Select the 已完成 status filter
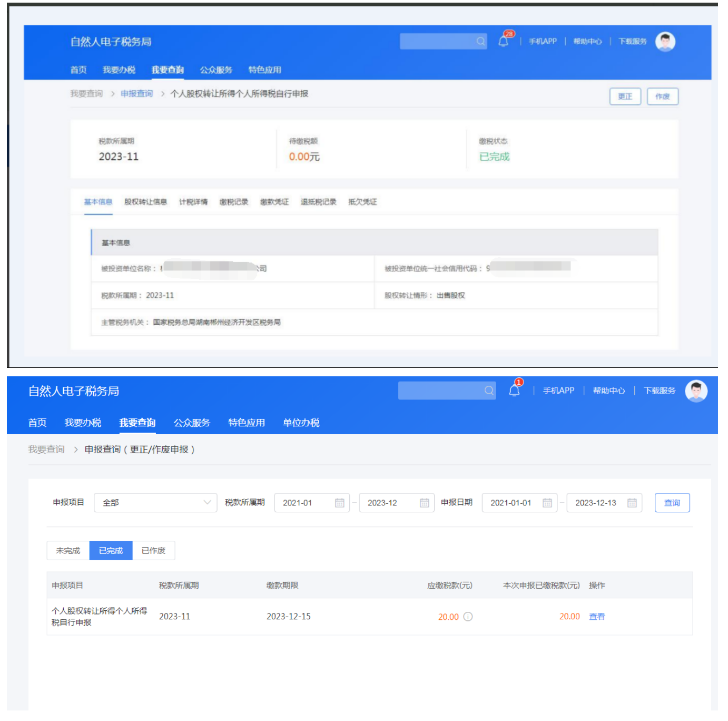Screen dimensions: 728x721 pyautogui.click(x=111, y=550)
